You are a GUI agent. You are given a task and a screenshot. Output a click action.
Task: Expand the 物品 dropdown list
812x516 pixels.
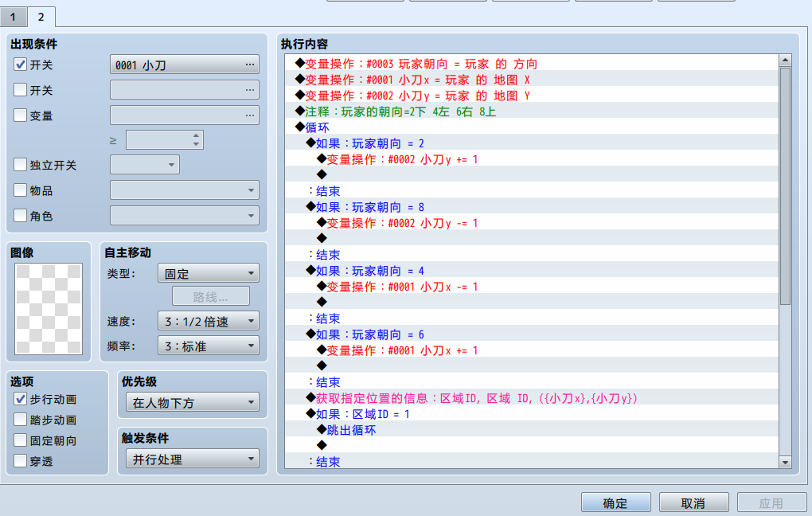click(185, 190)
